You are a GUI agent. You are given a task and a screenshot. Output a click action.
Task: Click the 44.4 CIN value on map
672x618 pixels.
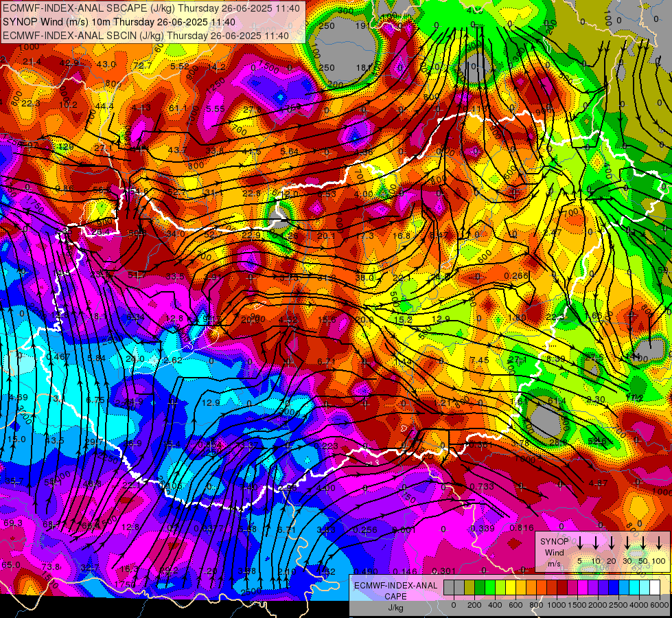104,106
